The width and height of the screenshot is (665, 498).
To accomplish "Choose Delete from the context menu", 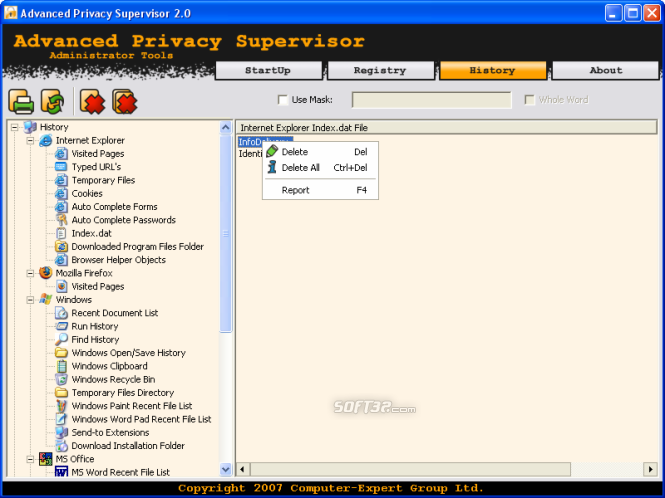I will [x=320, y=152].
